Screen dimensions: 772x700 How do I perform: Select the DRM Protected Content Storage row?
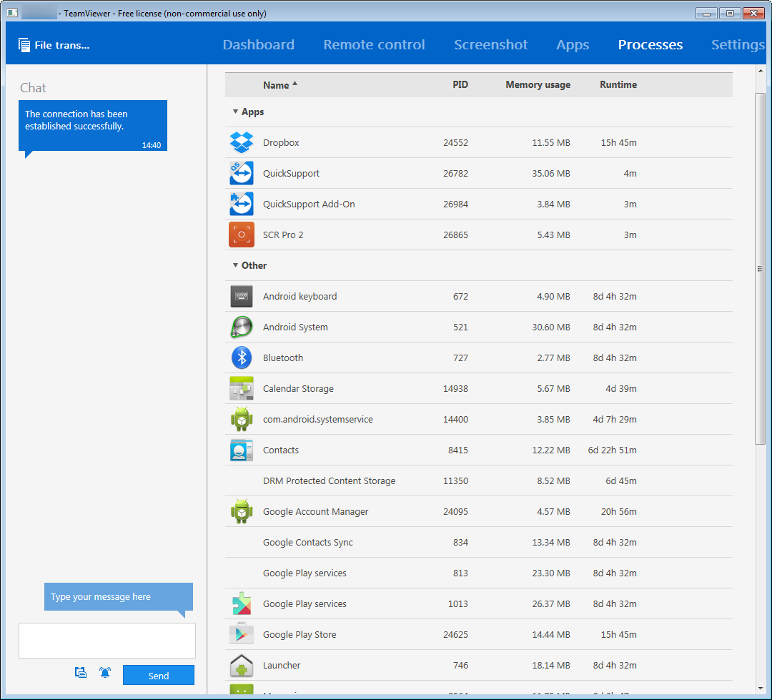(478, 480)
